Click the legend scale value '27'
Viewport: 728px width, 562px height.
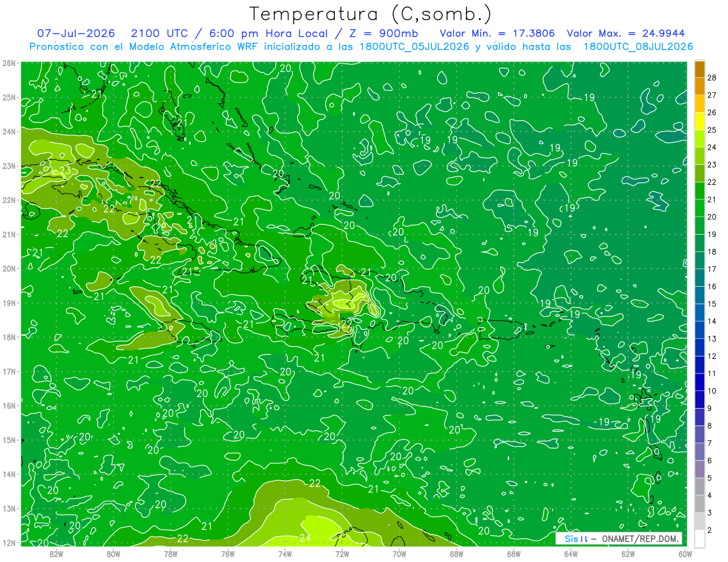pos(712,95)
